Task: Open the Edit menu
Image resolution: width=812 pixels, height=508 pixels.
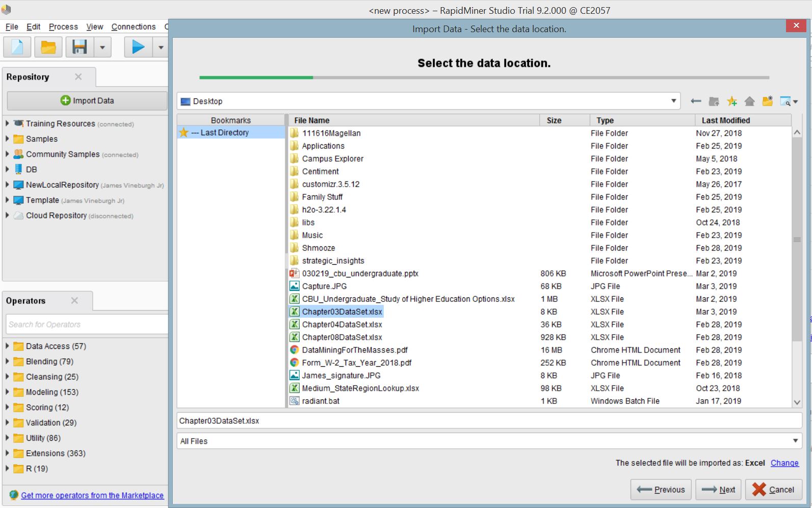Action: pyautogui.click(x=33, y=27)
